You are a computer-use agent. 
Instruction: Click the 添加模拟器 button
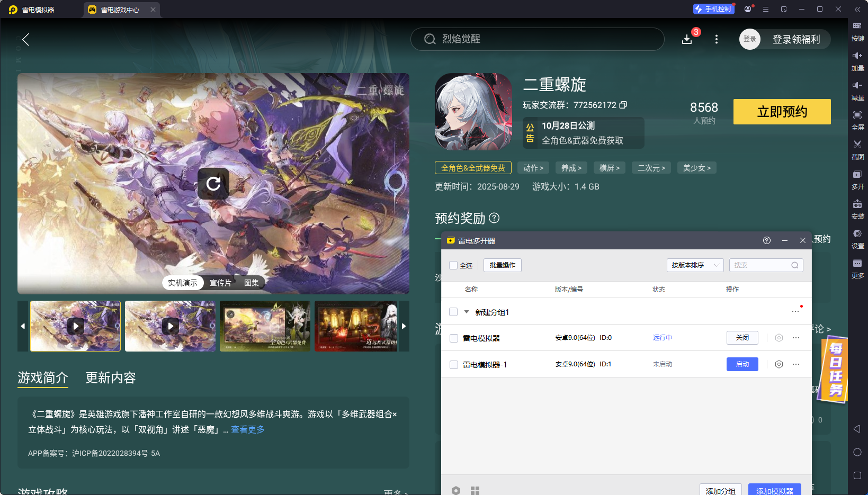point(775,490)
